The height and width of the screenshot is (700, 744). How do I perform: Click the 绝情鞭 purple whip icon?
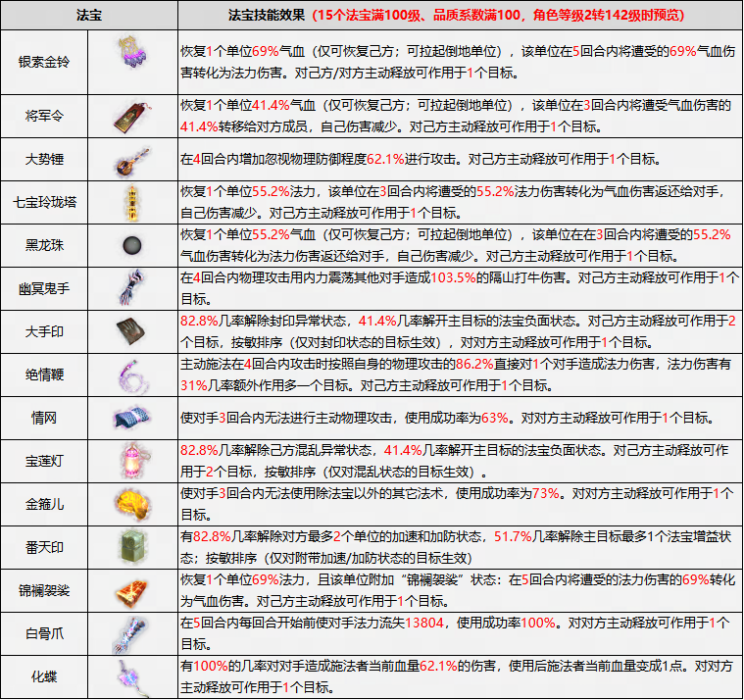click(x=132, y=375)
